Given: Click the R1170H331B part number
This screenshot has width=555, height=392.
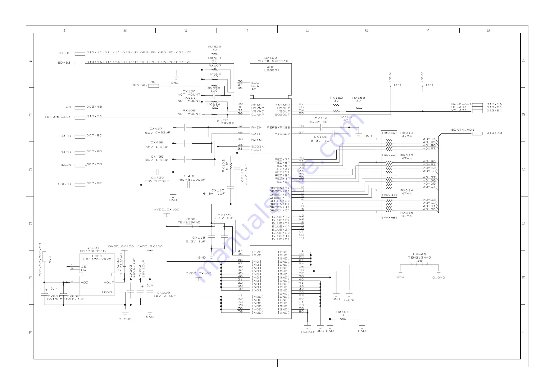Looking at the screenshot, I should 93,251.
